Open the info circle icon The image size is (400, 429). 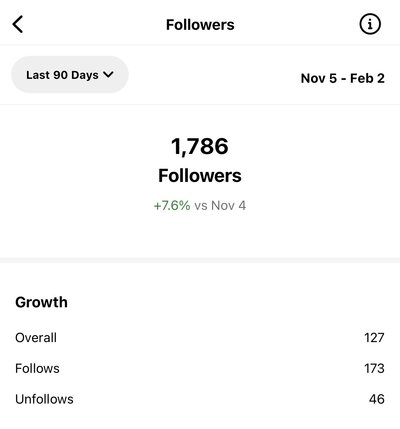tap(370, 24)
